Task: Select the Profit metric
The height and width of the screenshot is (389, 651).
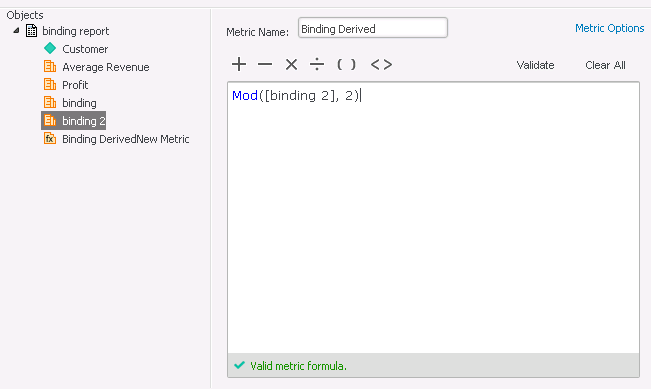Action: click(x=75, y=85)
